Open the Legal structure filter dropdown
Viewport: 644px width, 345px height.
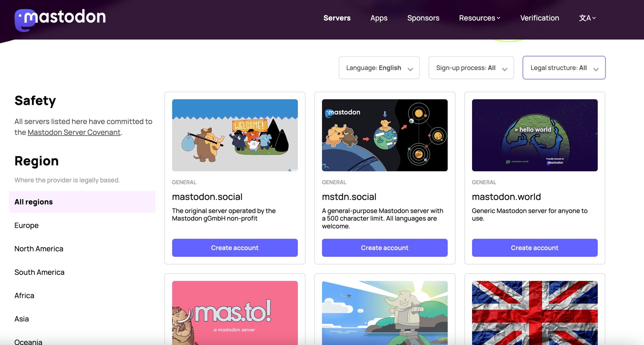point(564,68)
